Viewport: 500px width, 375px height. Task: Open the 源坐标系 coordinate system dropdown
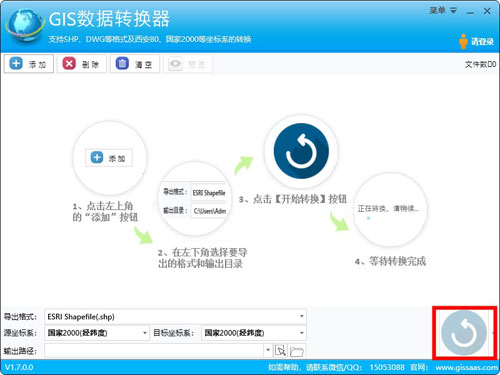[145, 333]
